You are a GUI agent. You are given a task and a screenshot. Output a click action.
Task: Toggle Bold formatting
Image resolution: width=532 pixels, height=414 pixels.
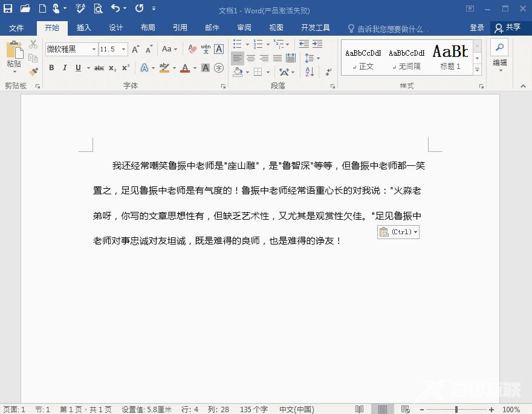(51, 68)
